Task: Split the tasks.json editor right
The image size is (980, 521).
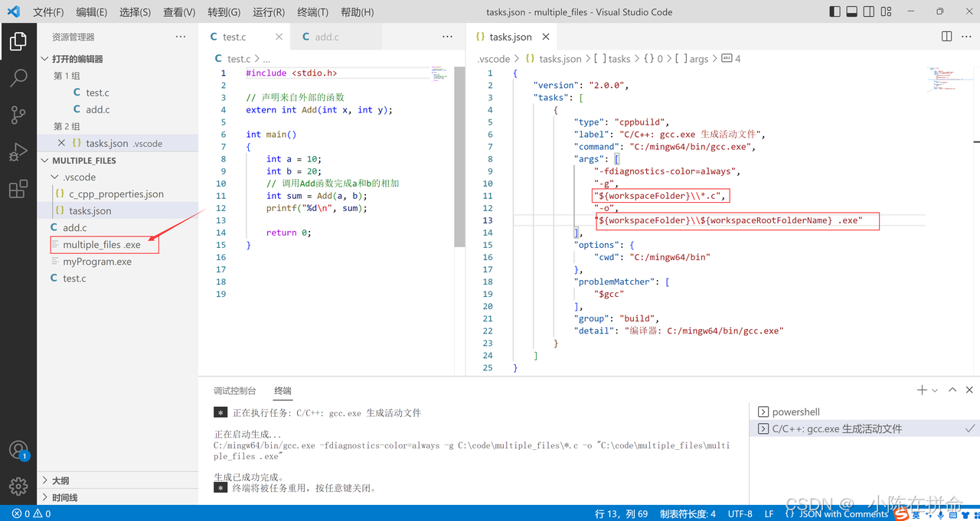Action: click(x=946, y=37)
